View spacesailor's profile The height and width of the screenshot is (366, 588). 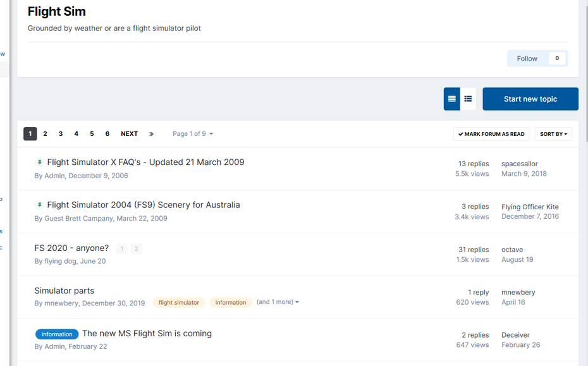click(519, 164)
